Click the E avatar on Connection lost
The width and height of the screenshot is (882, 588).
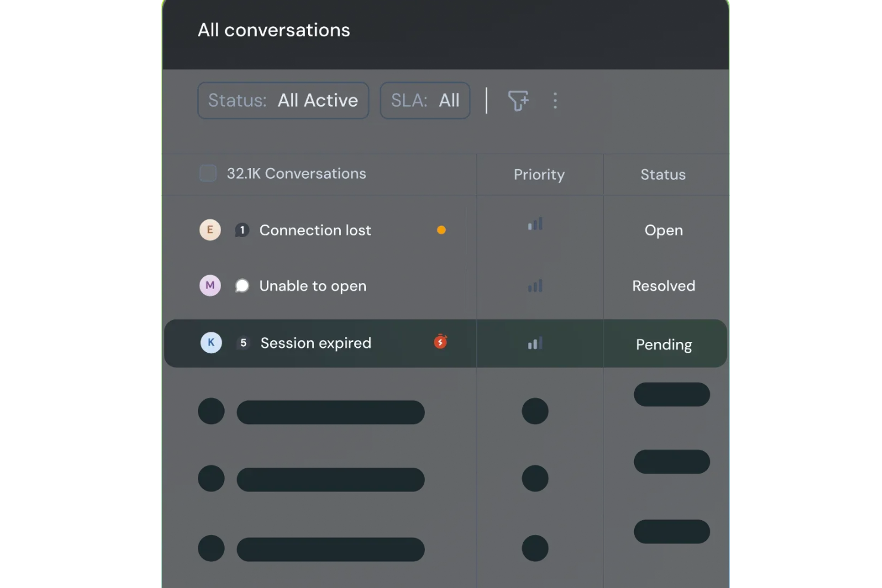pyautogui.click(x=210, y=230)
